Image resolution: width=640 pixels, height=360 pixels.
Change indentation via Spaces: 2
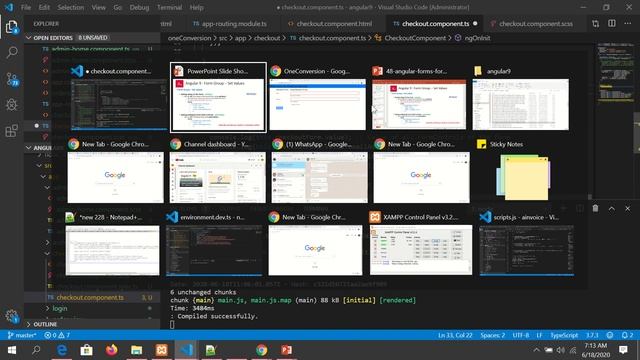tap(492, 335)
